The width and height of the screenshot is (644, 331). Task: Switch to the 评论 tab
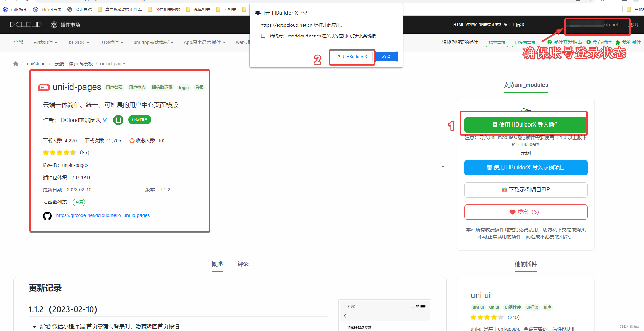tap(243, 264)
